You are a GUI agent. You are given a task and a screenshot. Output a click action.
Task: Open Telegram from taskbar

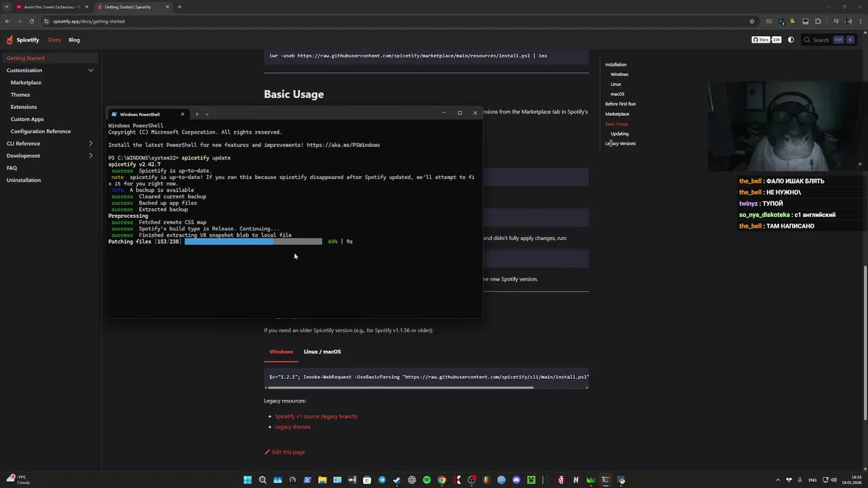(x=382, y=480)
